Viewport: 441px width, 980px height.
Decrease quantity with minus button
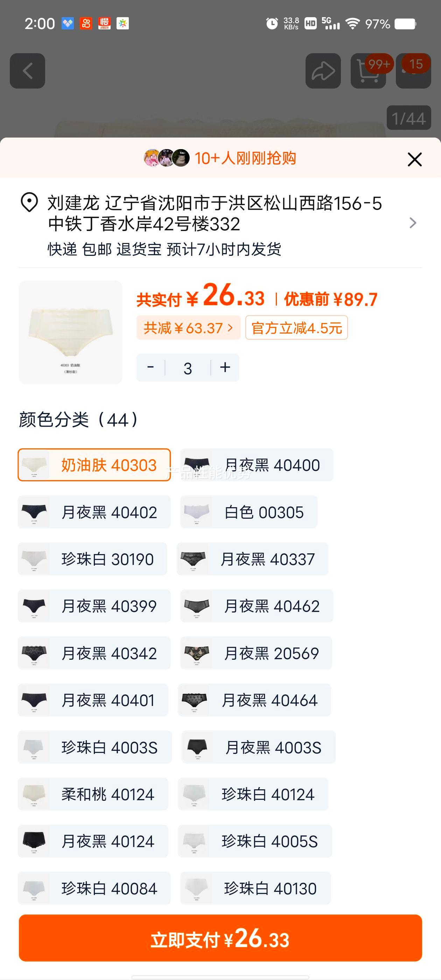(150, 367)
